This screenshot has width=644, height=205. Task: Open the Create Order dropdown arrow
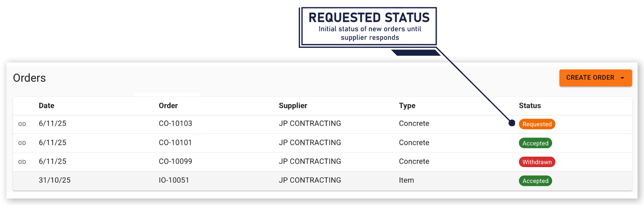tap(622, 78)
